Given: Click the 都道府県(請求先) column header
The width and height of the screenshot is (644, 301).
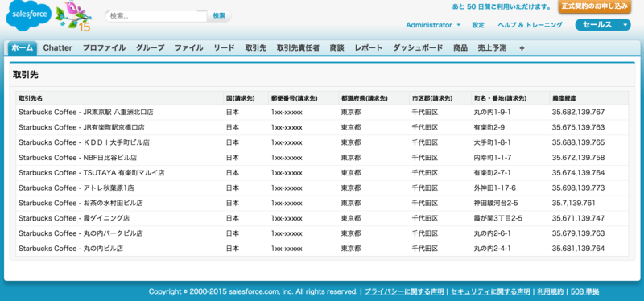Looking at the screenshot, I should [374, 98].
